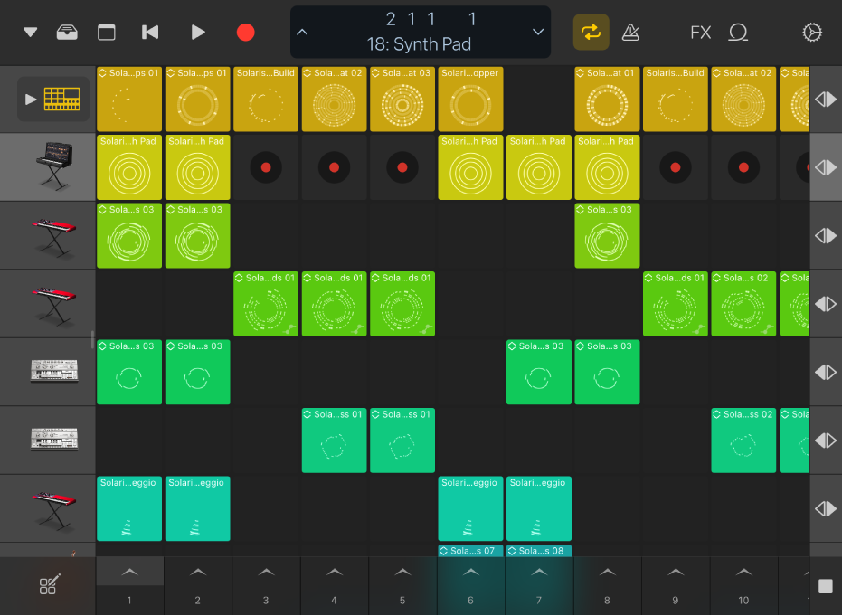Screen dimensions: 842x616
Task: Tap the square Stop All button bottom-right
Action: (x=825, y=588)
